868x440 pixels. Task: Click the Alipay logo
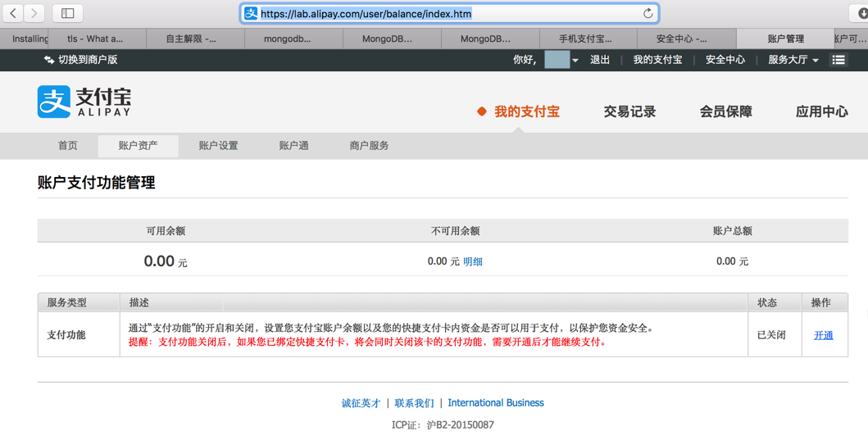(x=84, y=102)
